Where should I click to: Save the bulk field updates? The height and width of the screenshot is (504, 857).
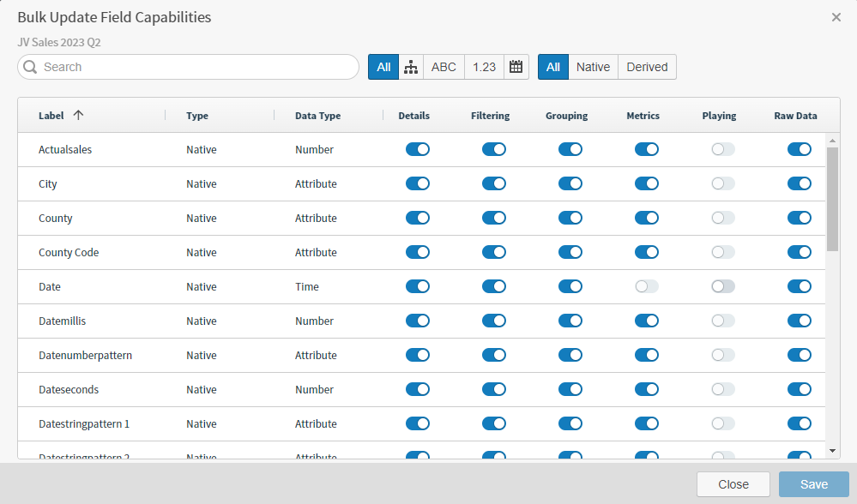[812, 483]
